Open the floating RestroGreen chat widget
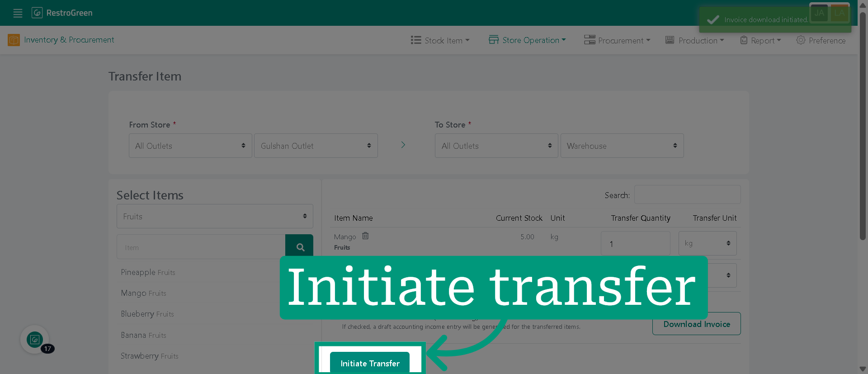Screen dimensions: 868x374 click(35, 339)
